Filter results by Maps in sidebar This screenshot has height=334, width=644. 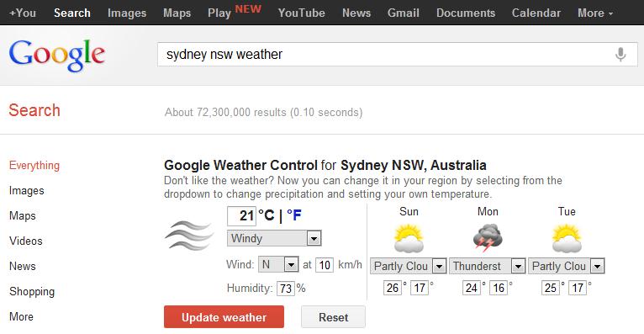[x=23, y=215]
